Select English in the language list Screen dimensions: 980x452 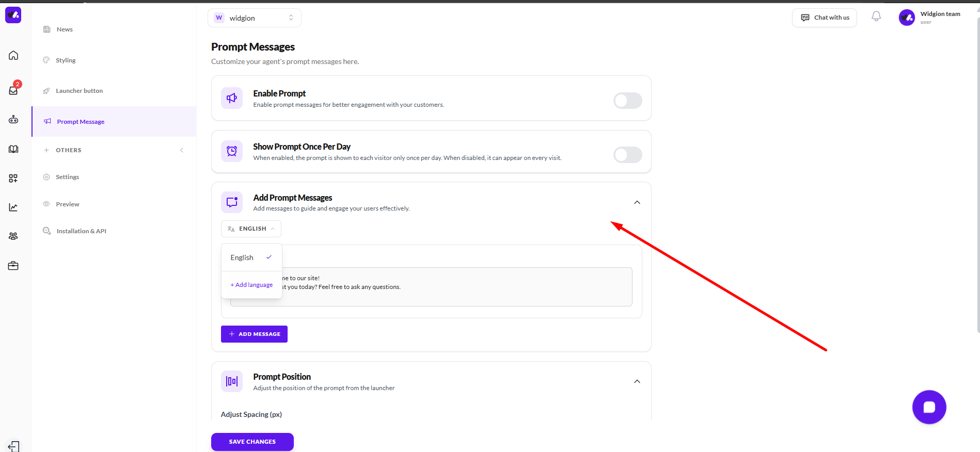click(242, 257)
